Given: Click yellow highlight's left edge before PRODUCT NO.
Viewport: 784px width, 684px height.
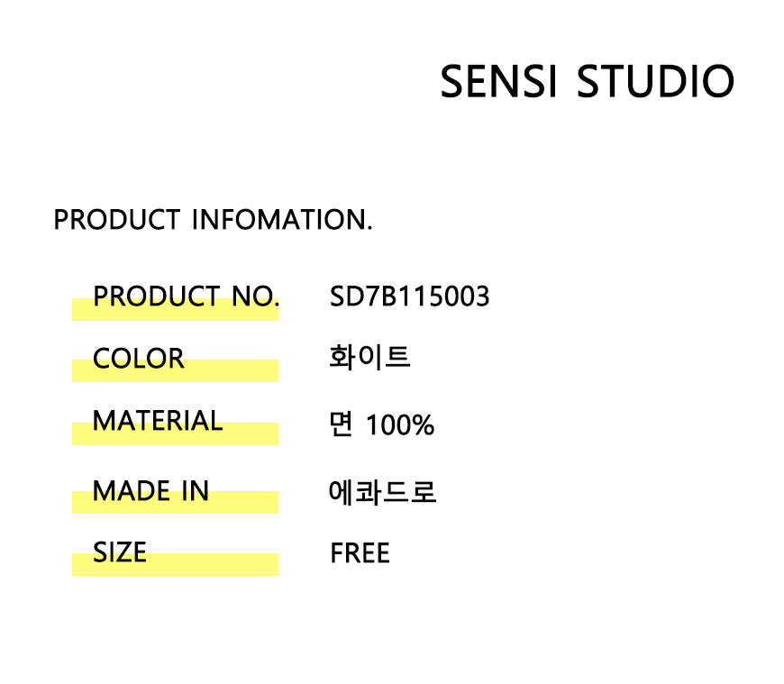Looking at the screenshot, I should [x=79, y=309].
